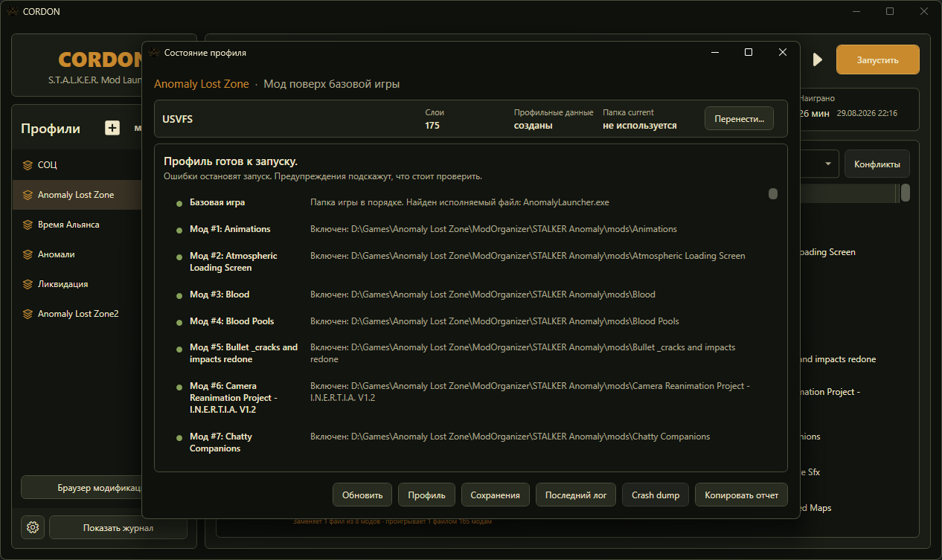This screenshot has width=942, height=560.
Task: Click Мод #5: Bullet _cracks and impacts redone label
Action: 243,353
